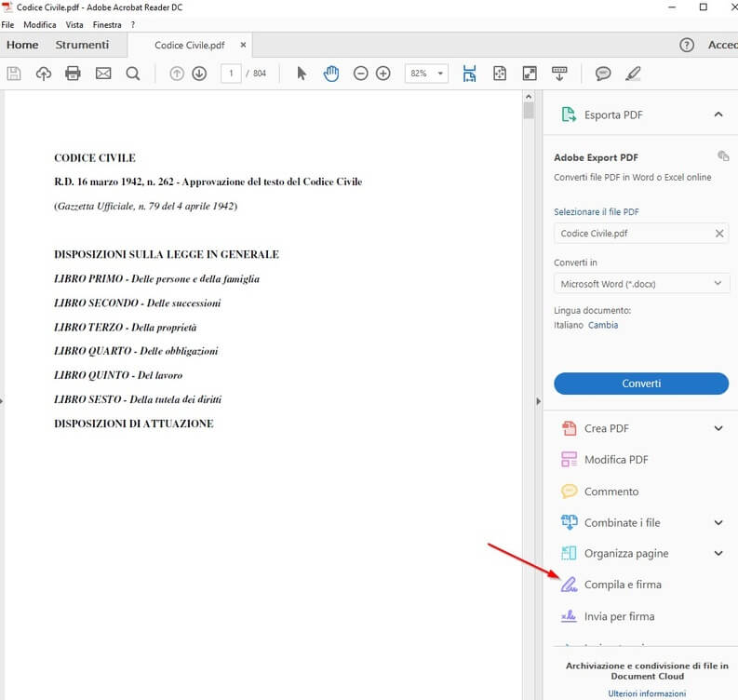The width and height of the screenshot is (738, 700).
Task: Switch to full screen mode icon
Action: coord(530,74)
